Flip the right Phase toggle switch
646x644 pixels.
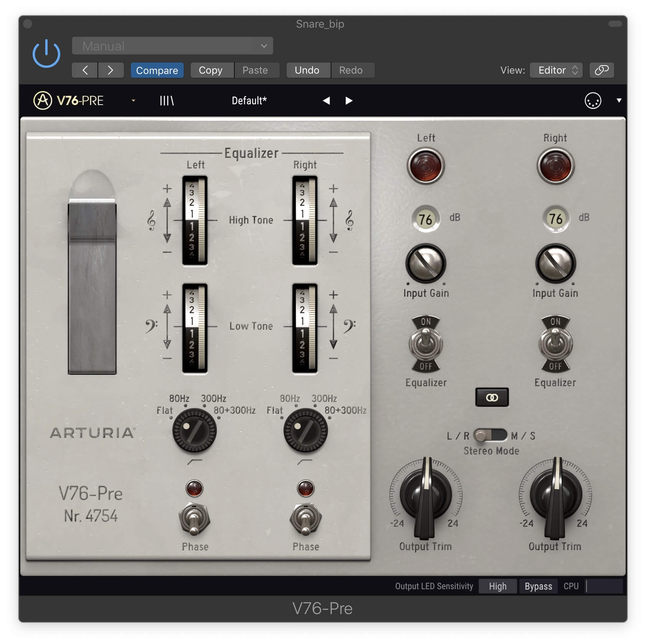pos(305,519)
